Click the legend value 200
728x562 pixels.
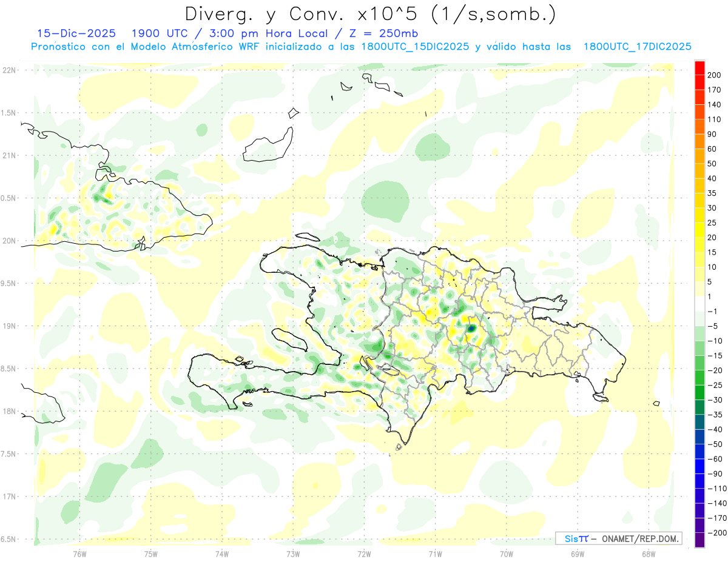point(715,75)
